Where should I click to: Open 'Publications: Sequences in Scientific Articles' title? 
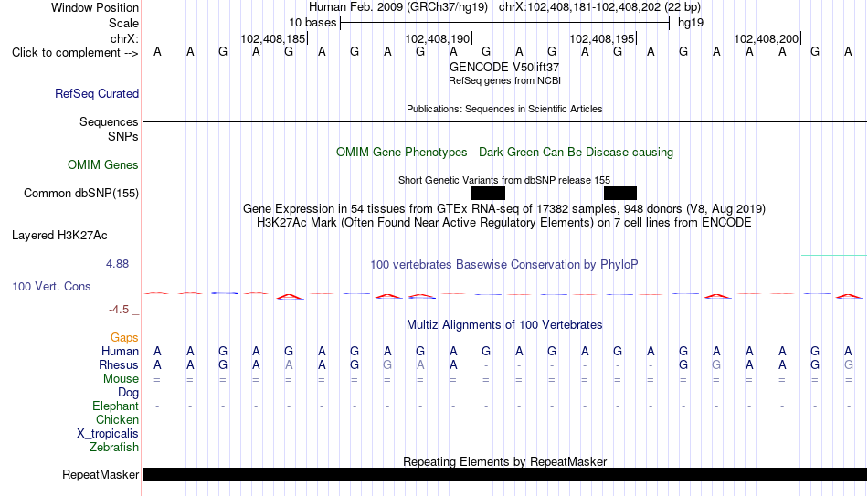point(504,109)
